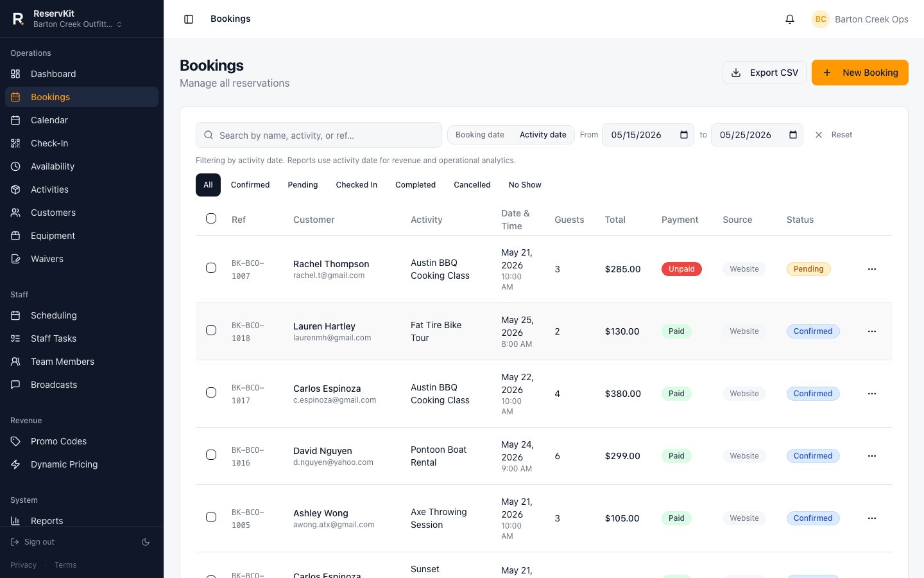Click the Unpaid payment badge
This screenshot has height=578, width=924.
(681, 269)
